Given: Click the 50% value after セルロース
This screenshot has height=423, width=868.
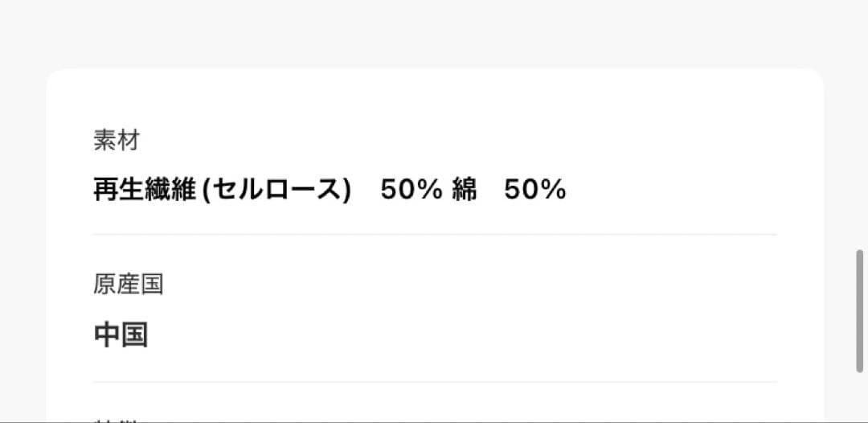Looking at the screenshot, I should (411, 190).
